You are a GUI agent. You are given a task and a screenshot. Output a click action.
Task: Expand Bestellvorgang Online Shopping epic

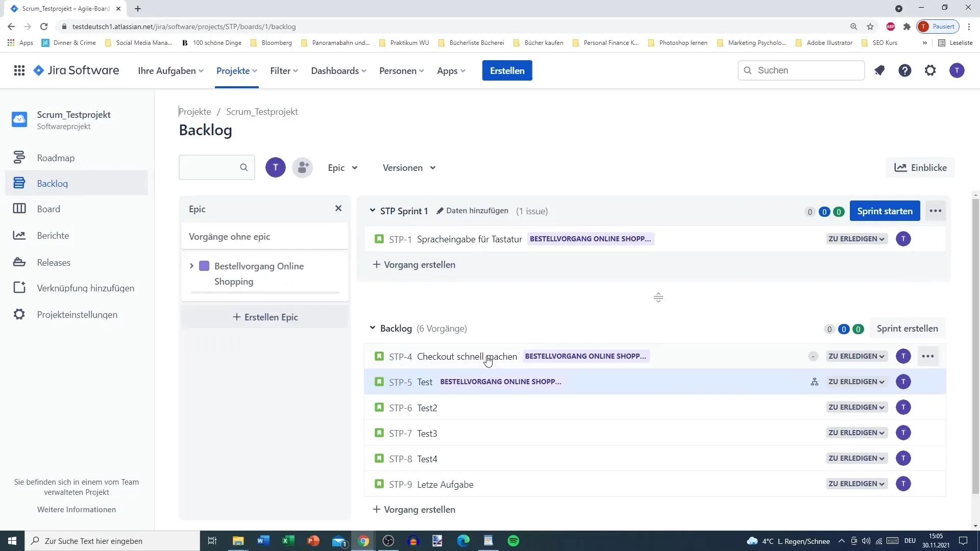click(191, 266)
